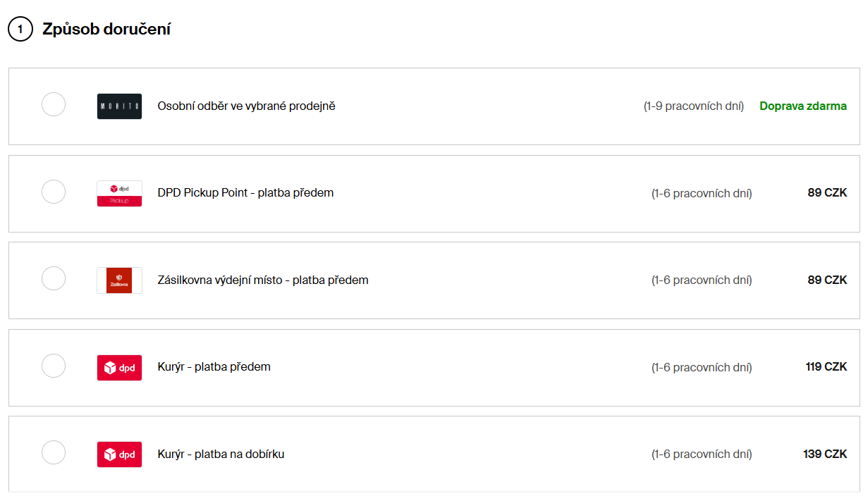Viewport: 868px width, 501px height.
Task: Select the personal store pickup radio button
Action: 54,104
